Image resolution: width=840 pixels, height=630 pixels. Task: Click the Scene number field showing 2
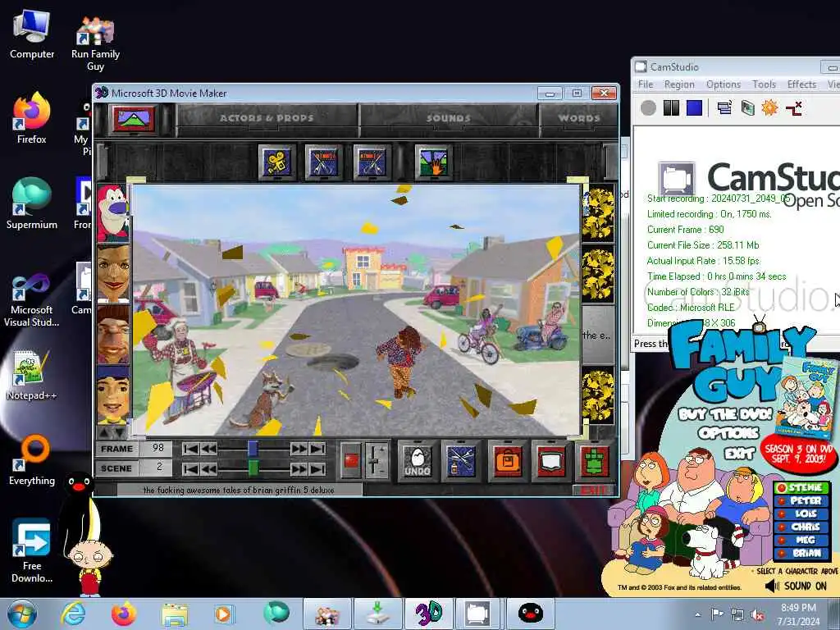click(157, 468)
